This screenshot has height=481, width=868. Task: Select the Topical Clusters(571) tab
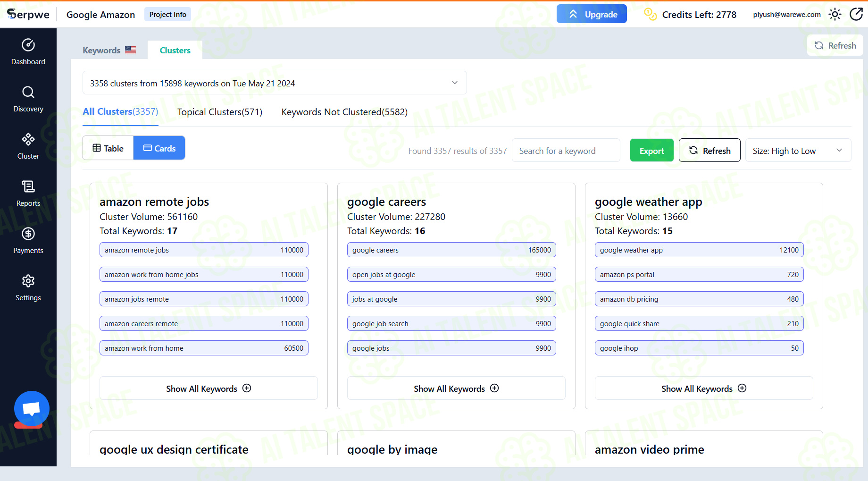(220, 112)
